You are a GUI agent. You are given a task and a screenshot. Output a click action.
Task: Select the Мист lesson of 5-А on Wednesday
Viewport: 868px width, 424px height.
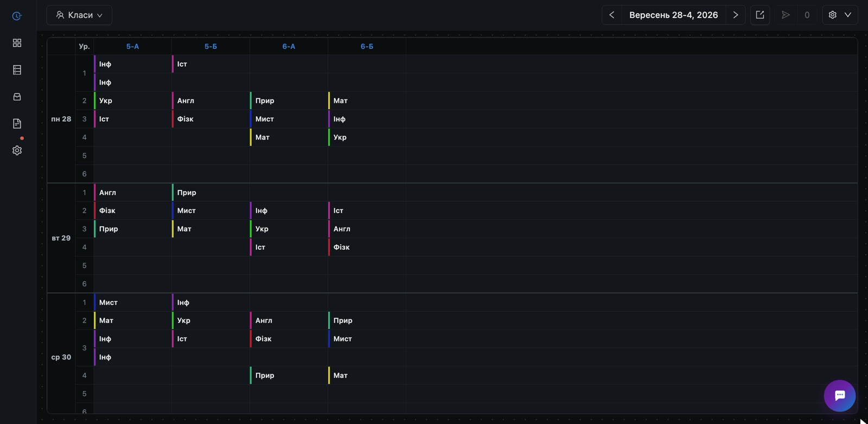(x=133, y=302)
